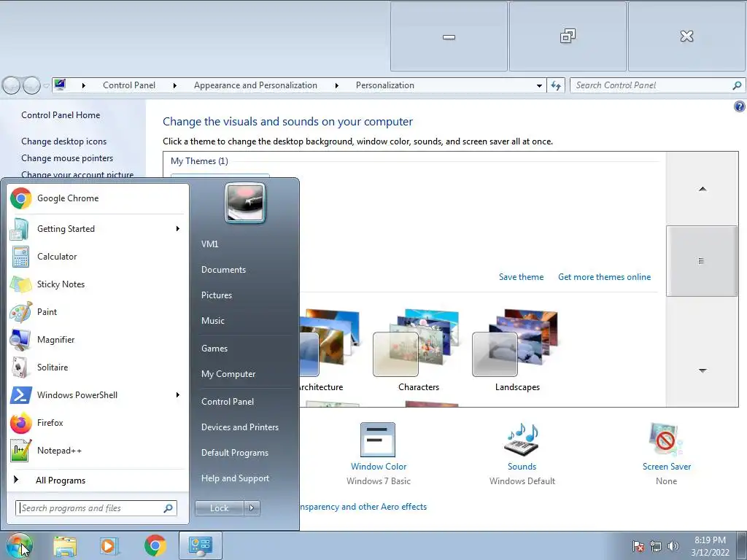Open Window Color settings icon
The height and width of the screenshot is (560, 747).
(378, 440)
